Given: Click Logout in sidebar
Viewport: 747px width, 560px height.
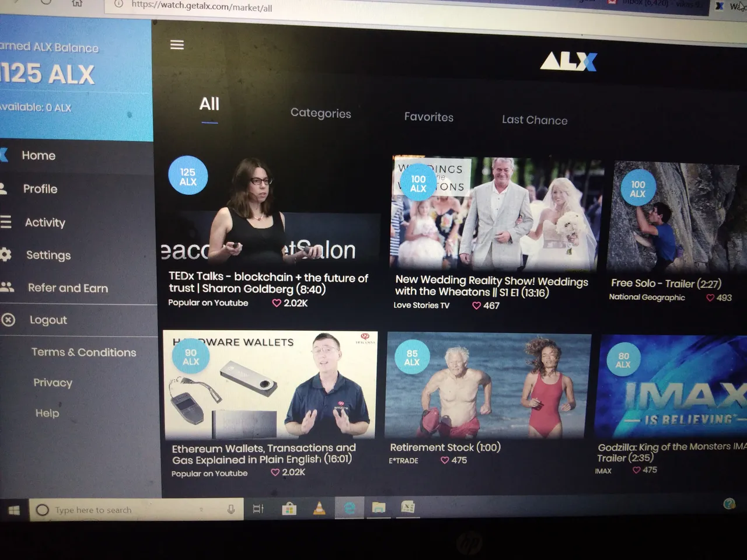Looking at the screenshot, I should pos(48,320).
